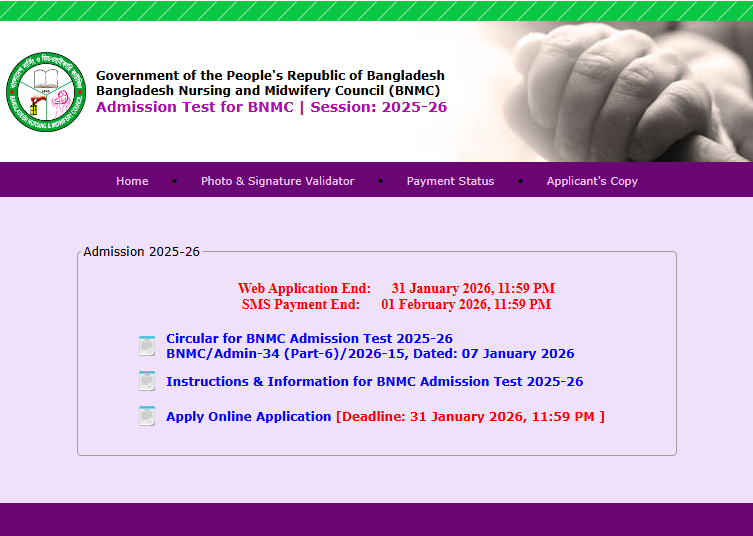Click Bangladesh Nursing and Midwifery Council heading
The width and height of the screenshot is (753, 536).
coord(268,90)
